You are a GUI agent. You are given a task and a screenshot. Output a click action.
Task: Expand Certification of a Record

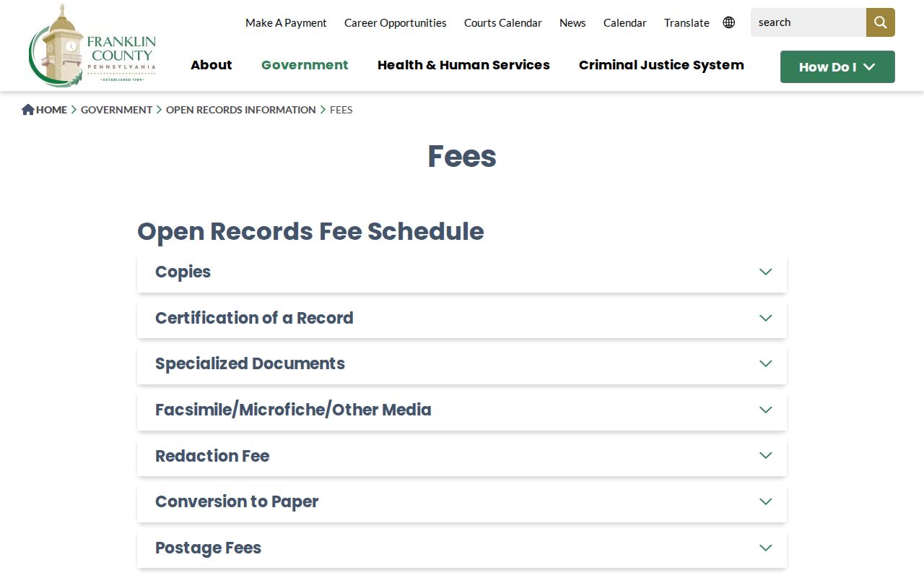pos(462,318)
